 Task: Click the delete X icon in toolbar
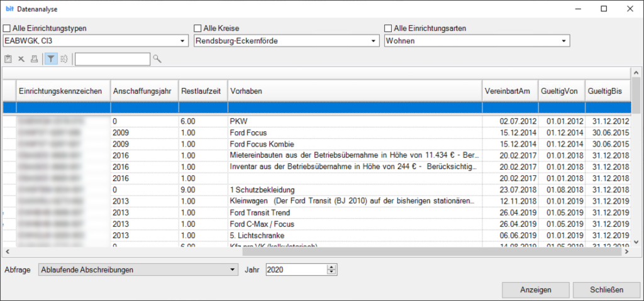[x=21, y=59]
